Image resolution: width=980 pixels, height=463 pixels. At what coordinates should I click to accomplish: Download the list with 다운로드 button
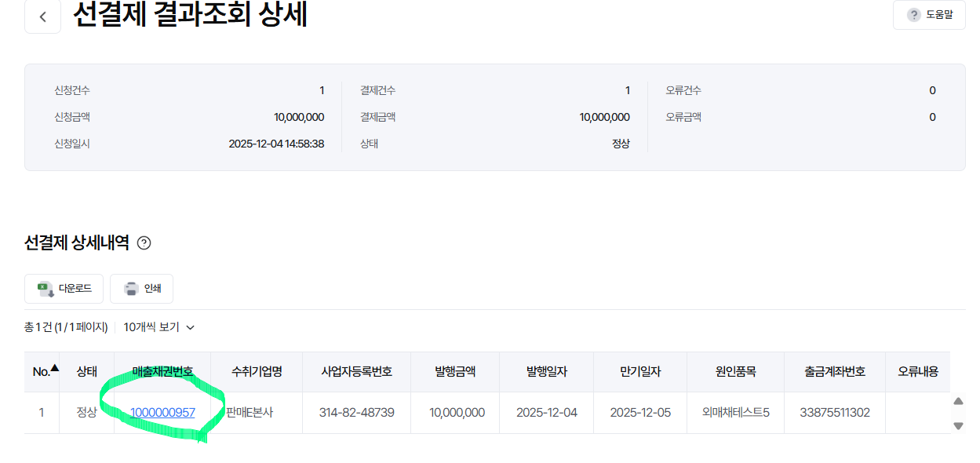(64, 289)
